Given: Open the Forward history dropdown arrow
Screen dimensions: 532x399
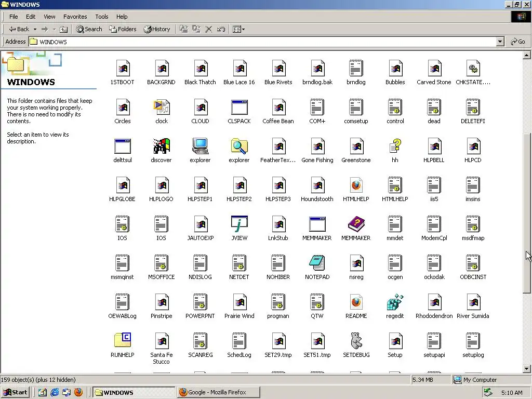Looking at the screenshot, I should (54, 29).
